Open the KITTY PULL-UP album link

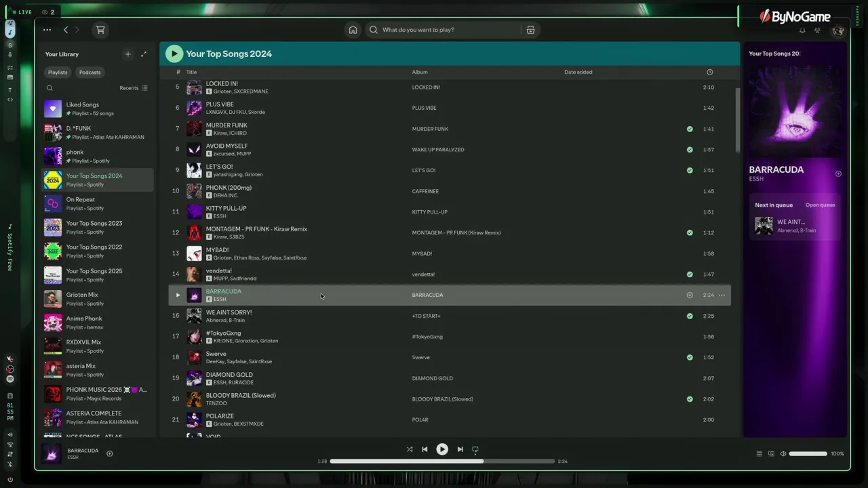point(430,212)
